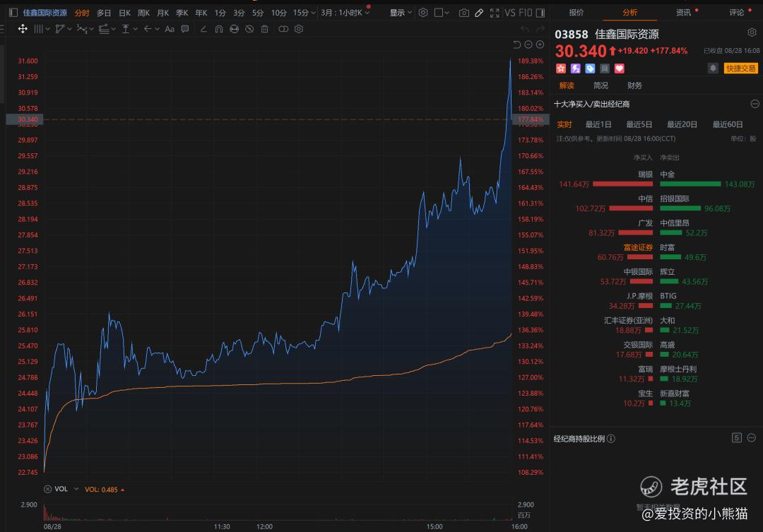Viewport: 763px width, 532px height.
Task: Click the VS compare button
Action: click(510, 13)
